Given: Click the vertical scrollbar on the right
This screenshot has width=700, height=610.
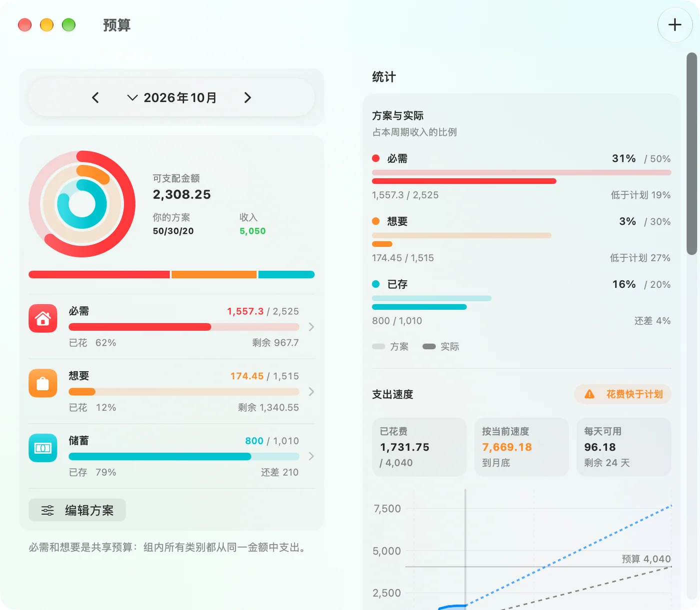Looking at the screenshot, I should coord(692,154).
